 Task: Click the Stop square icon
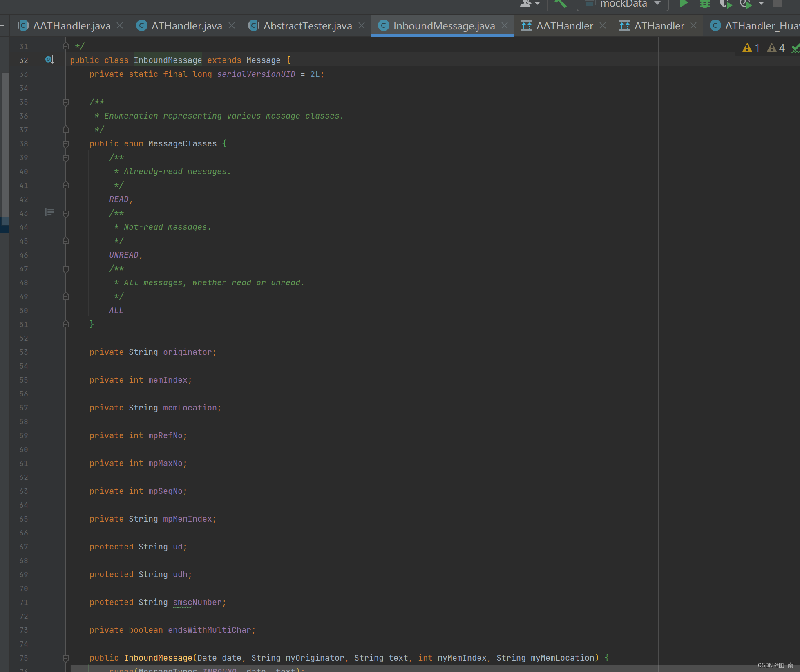778,3
